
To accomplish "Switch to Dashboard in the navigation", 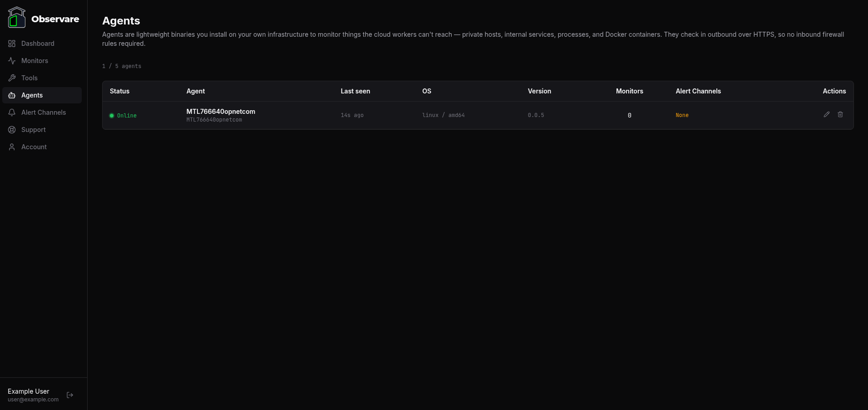I will point(38,44).
